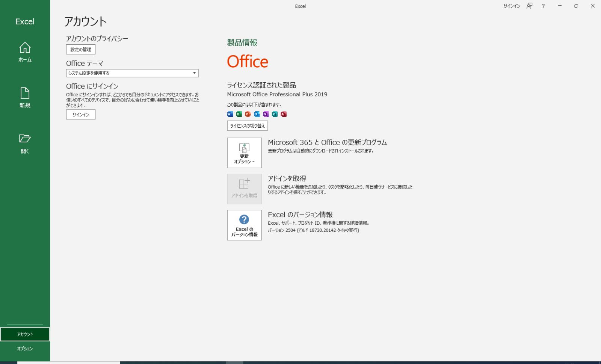This screenshot has width=601, height=364.
Task: Open the 更新オプション dropdown button
Action: pyautogui.click(x=245, y=153)
